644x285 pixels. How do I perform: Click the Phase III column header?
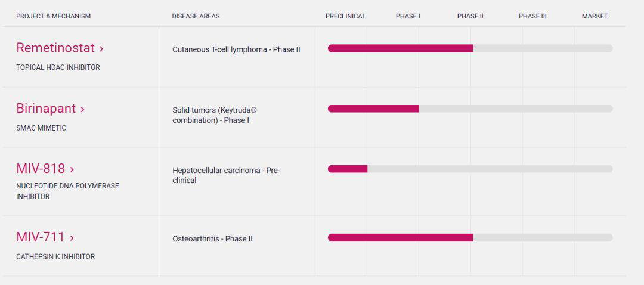click(532, 16)
